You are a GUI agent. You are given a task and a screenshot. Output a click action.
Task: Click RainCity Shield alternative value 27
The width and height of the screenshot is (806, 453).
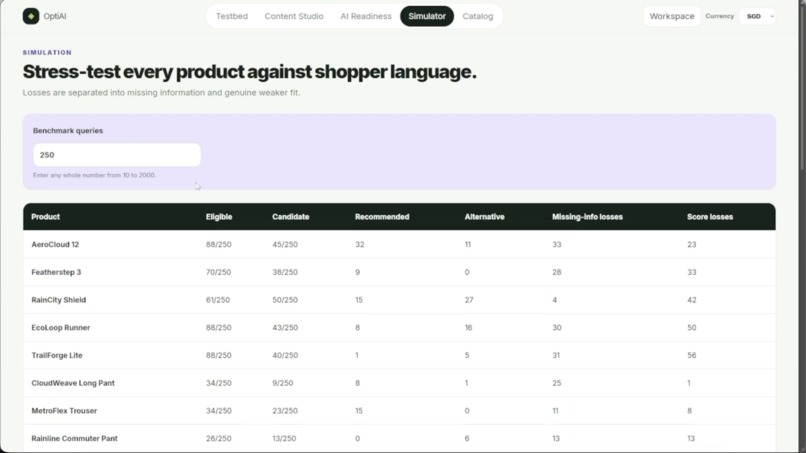(x=469, y=300)
